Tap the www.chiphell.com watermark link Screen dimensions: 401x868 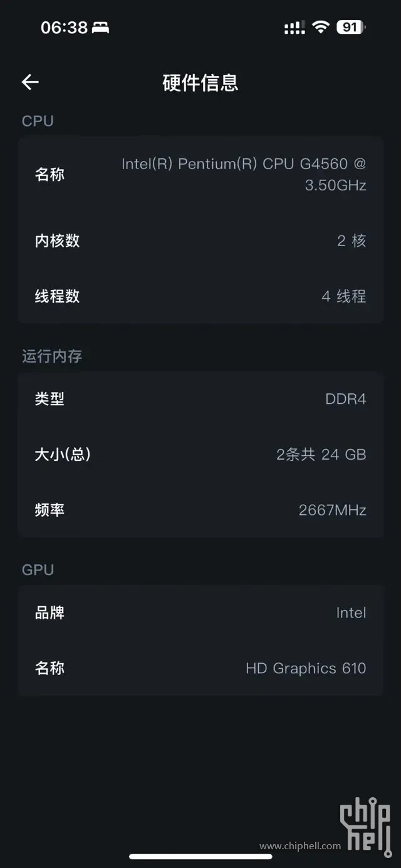pyautogui.click(x=300, y=846)
